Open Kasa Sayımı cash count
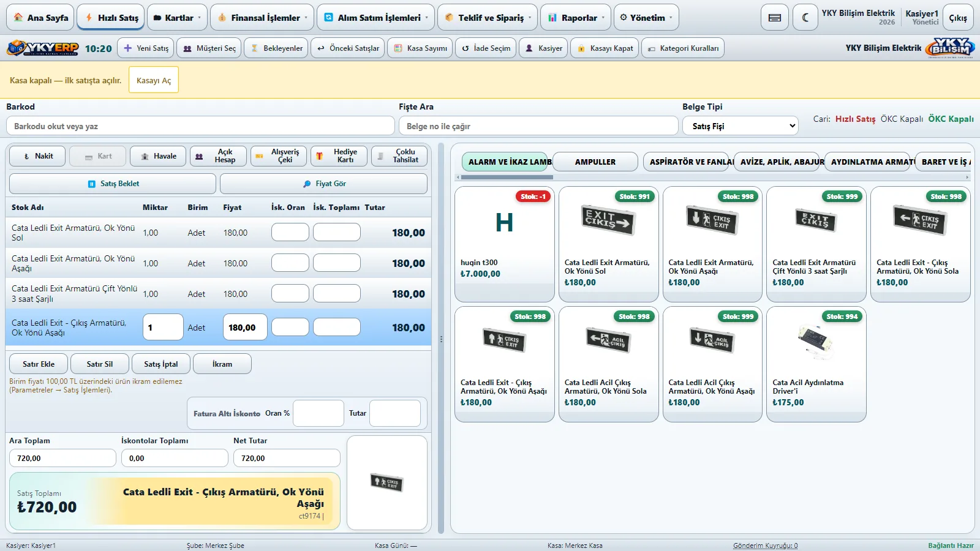The height and width of the screenshot is (551, 980). coord(420,48)
